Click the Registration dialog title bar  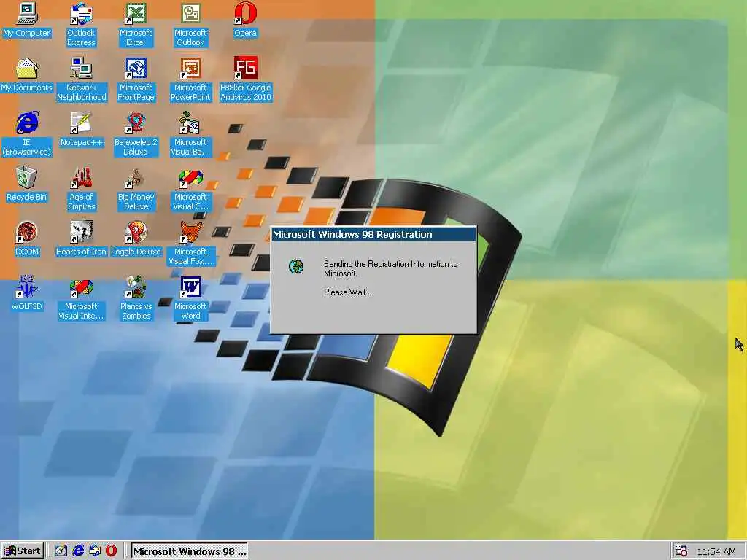(373, 234)
